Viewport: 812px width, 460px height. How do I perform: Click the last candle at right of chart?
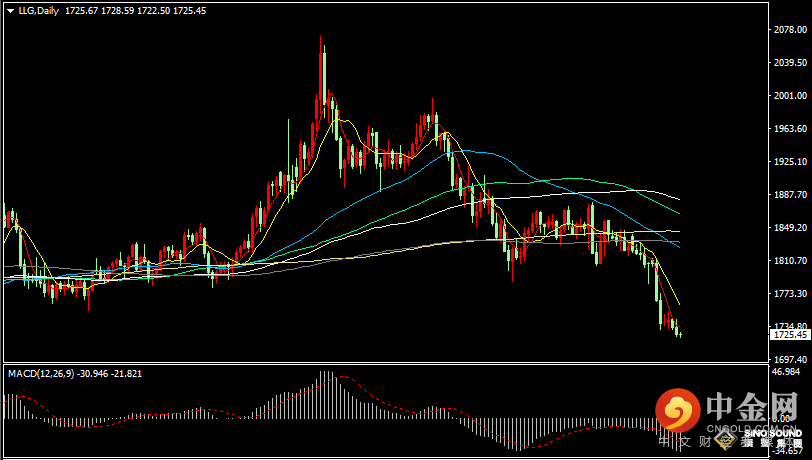coord(680,333)
